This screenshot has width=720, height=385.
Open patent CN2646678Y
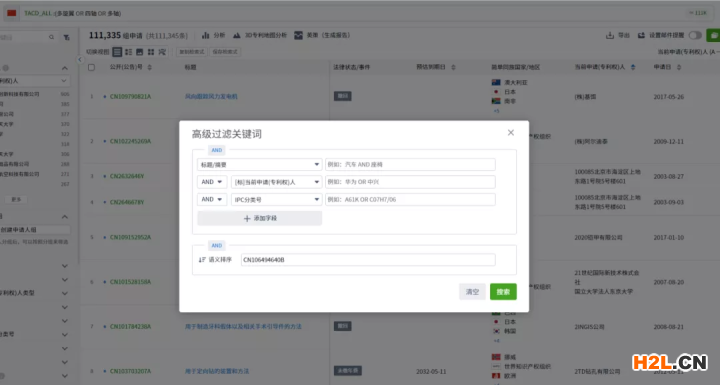[127, 202]
